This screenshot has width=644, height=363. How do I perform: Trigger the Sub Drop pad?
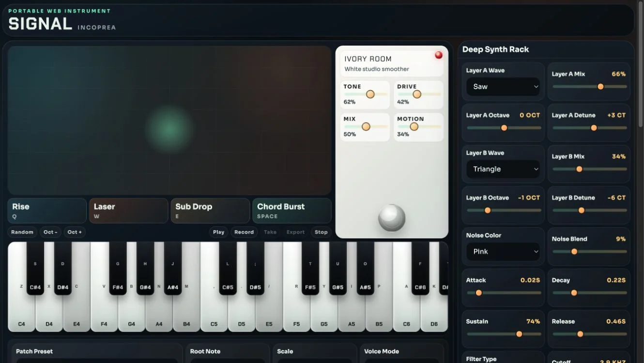(x=210, y=211)
